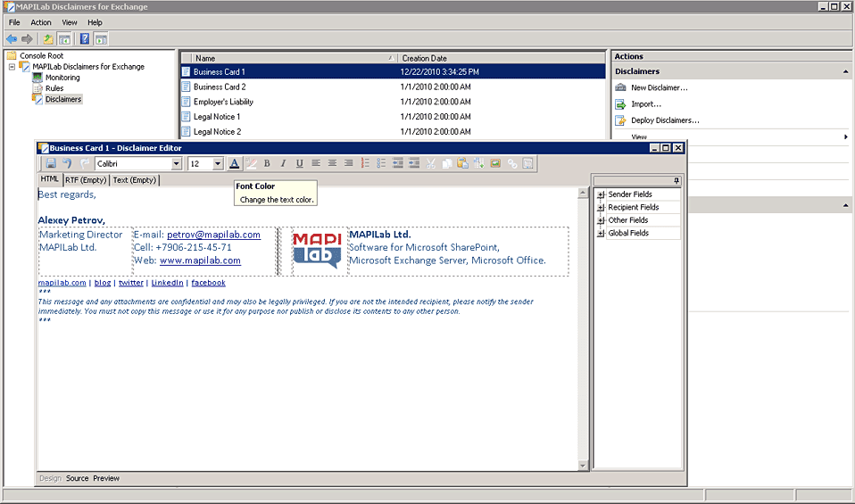Click the text highlight color icon
The image size is (855, 504).
251,163
